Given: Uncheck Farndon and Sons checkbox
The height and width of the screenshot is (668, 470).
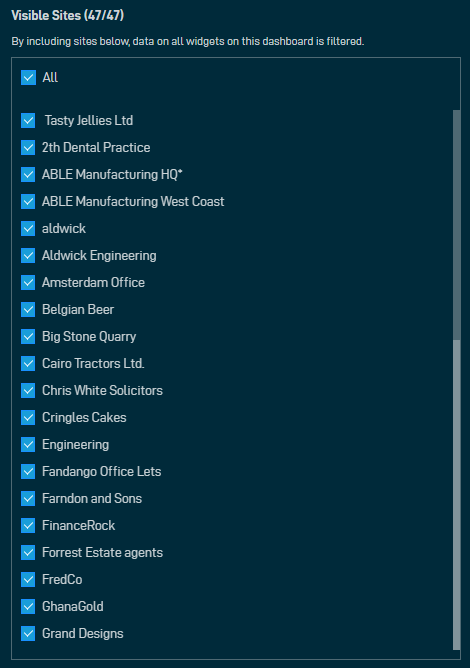Looking at the screenshot, I should 28,498.
